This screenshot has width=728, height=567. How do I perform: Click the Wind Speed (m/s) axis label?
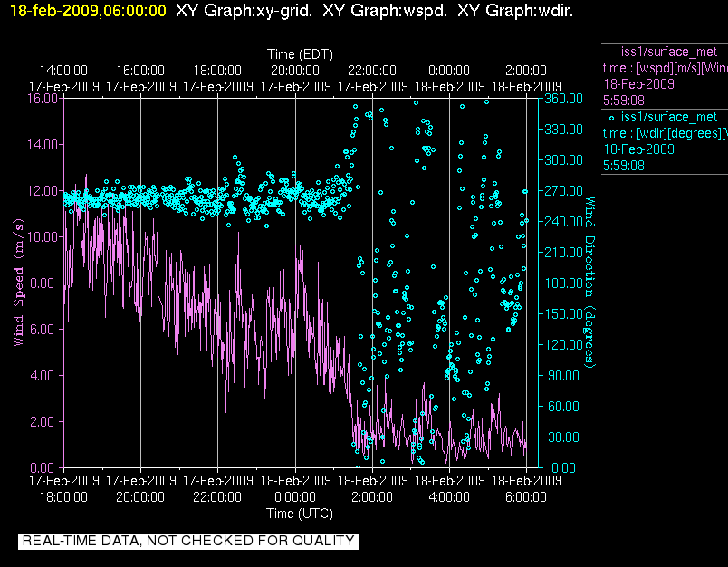click(x=18, y=283)
